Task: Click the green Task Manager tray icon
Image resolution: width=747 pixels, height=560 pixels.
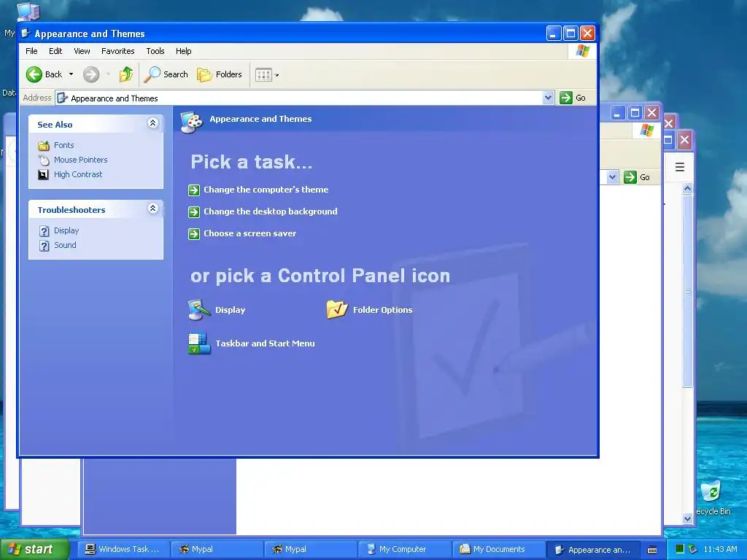Action: [x=680, y=549]
